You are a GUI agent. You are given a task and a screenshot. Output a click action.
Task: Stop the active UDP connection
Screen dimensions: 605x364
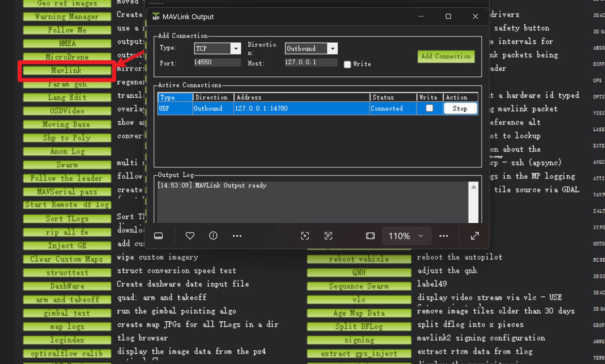[x=460, y=108]
